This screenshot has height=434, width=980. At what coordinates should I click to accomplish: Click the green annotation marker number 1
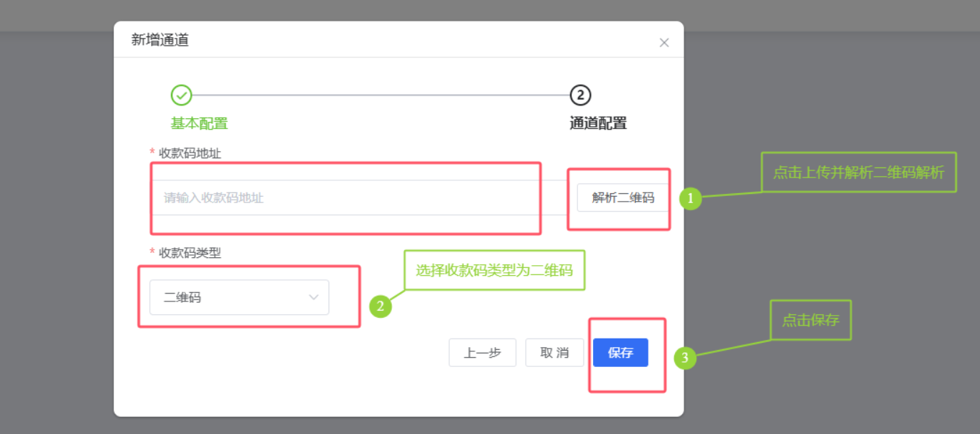tap(690, 199)
